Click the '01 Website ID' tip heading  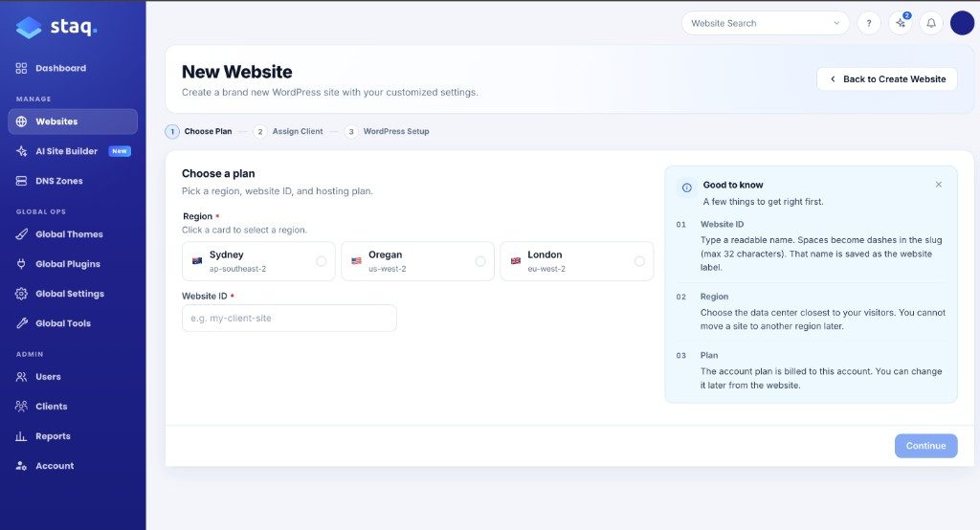pyautogui.click(x=710, y=225)
